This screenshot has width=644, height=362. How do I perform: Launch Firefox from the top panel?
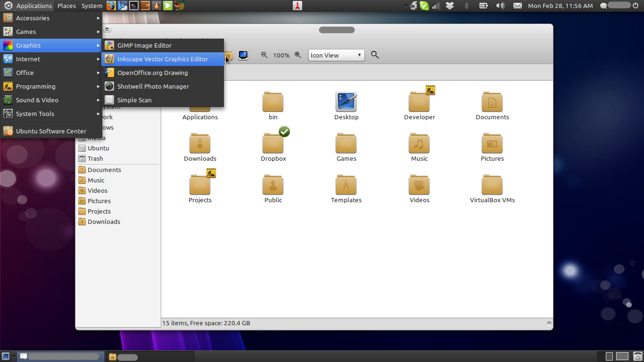[x=111, y=6]
